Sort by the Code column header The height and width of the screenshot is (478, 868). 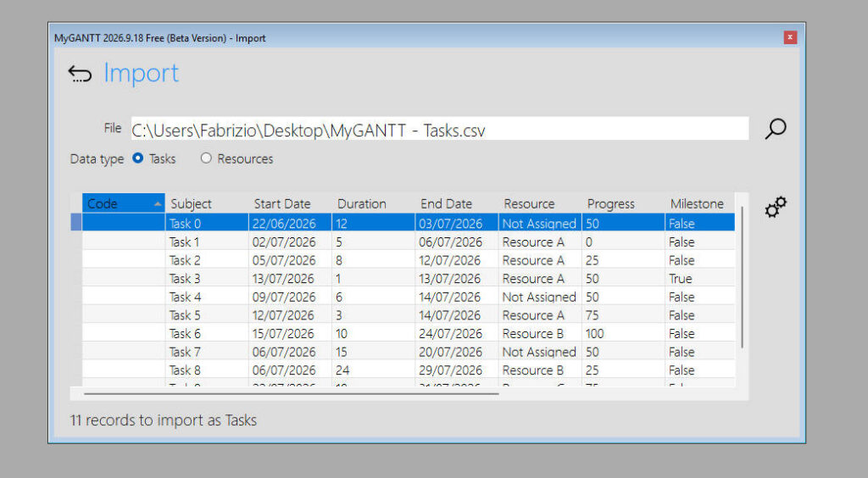click(x=124, y=203)
